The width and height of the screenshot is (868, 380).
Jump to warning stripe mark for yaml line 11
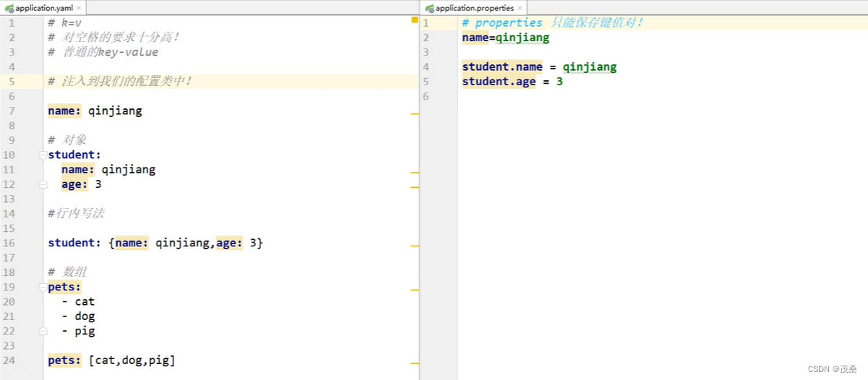(x=414, y=173)
